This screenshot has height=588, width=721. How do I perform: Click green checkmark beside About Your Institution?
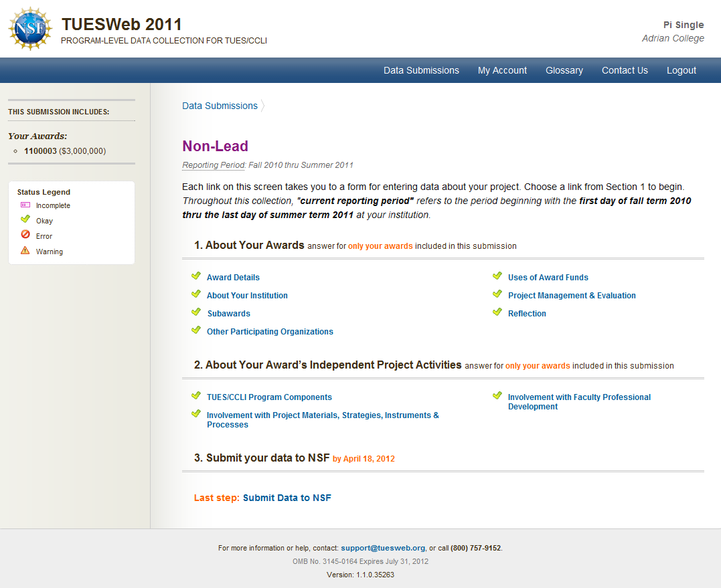click(x=196, y=294)
